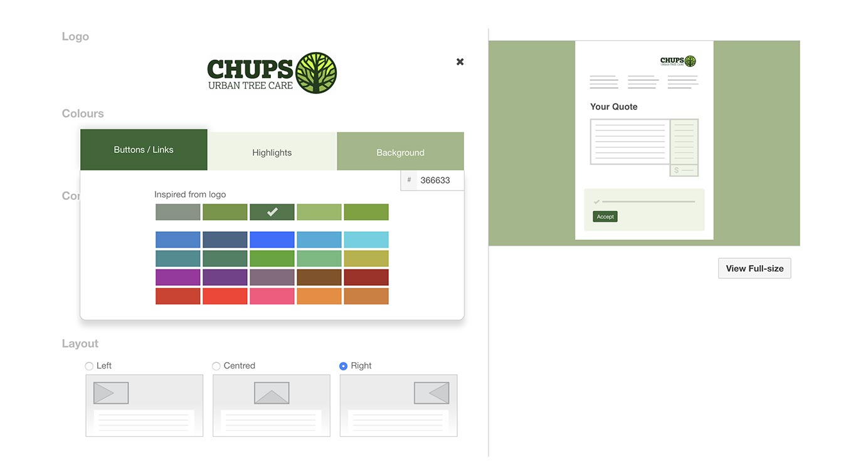
Task: Choose the mint green palette swatch
Action: [319, 259]
